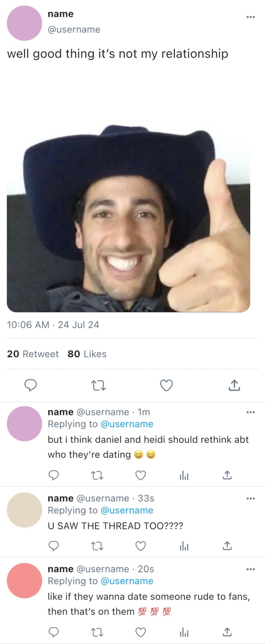View the 80 Likes list
265x644 pixels.
87,354
